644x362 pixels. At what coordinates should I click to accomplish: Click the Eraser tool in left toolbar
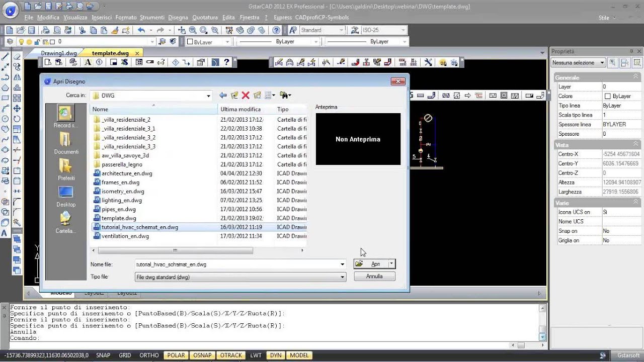(x=17, y=56)
